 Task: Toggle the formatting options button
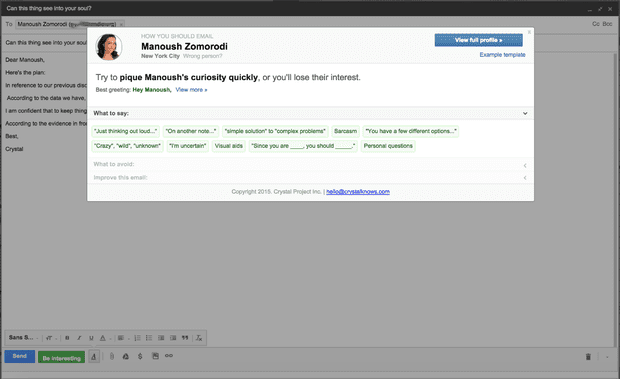[94, 356]
